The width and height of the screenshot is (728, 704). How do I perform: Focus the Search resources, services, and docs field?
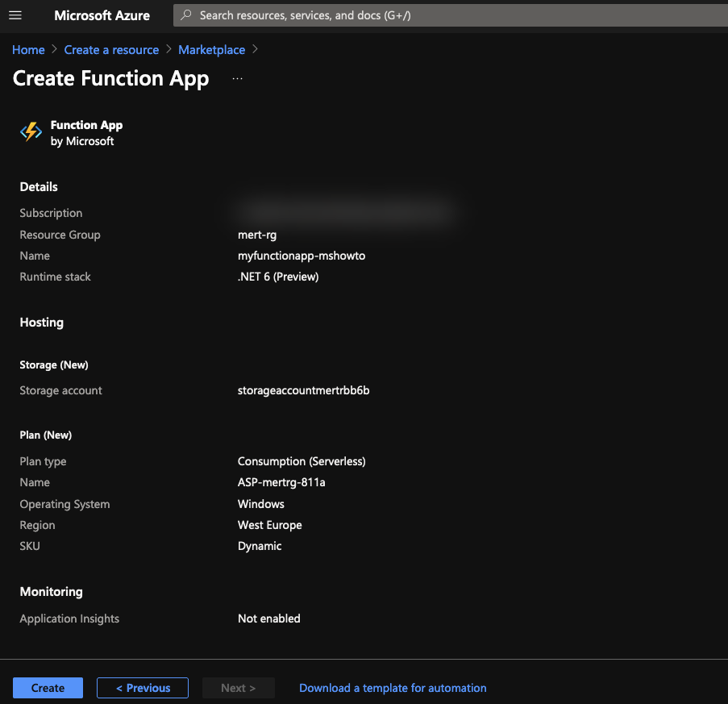(451, 15)
